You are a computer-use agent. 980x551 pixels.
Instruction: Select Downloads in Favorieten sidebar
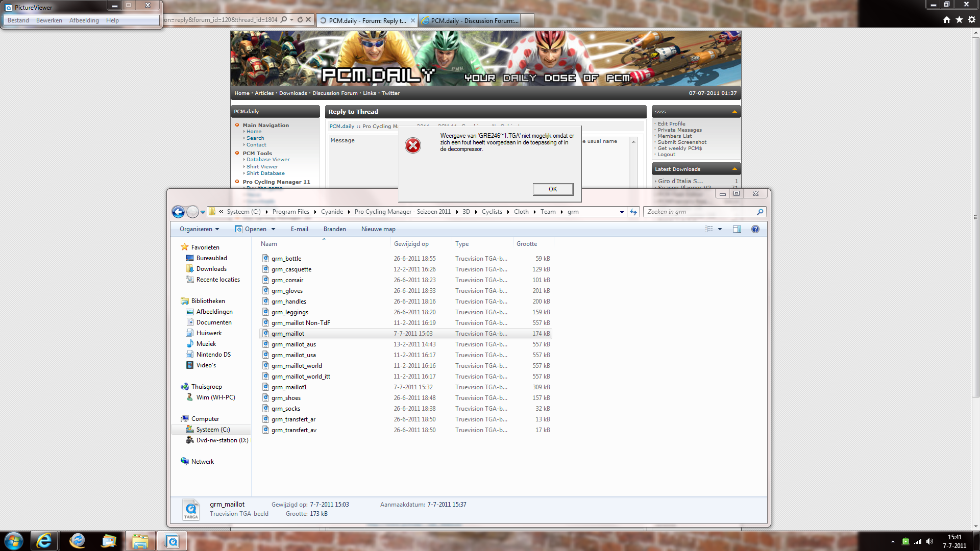pos(211,269)
